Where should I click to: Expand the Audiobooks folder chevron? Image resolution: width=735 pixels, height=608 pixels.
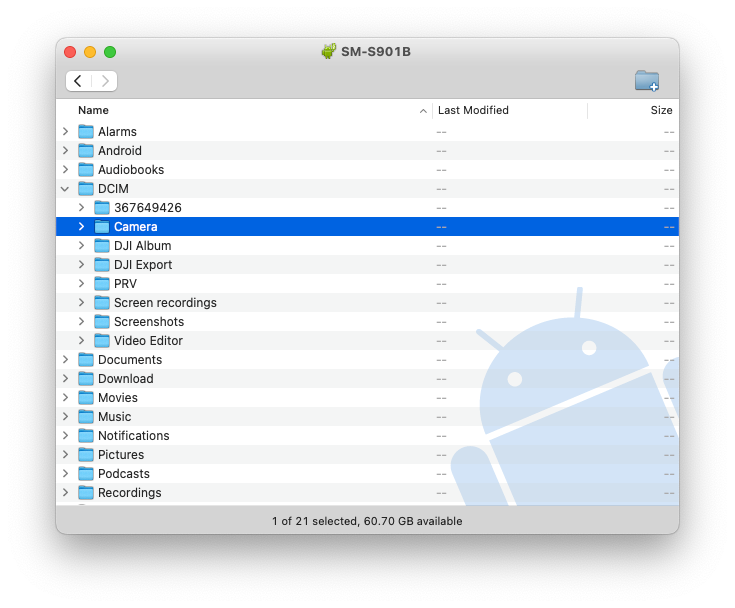pyautogui.click(x=66, y=170)
